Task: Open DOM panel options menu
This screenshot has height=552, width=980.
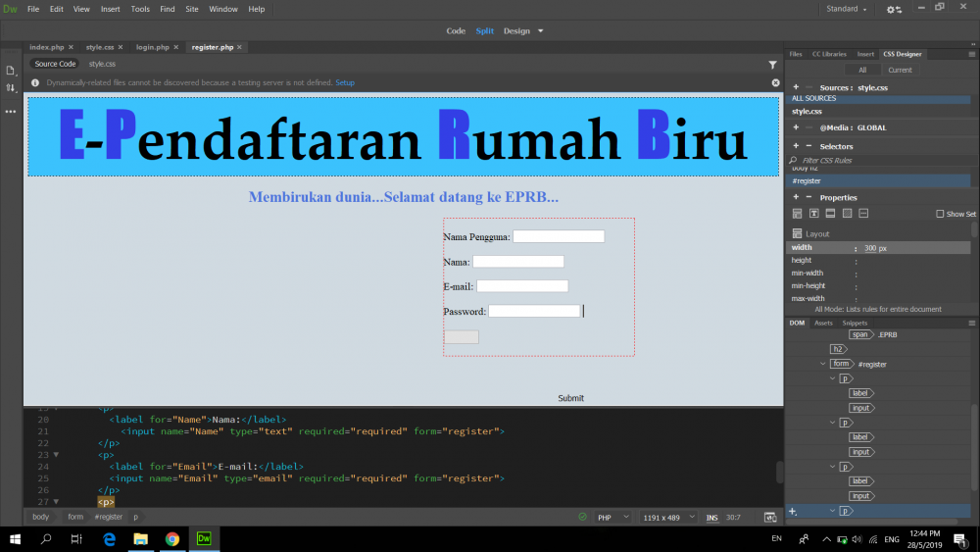Action: [971, 324]
